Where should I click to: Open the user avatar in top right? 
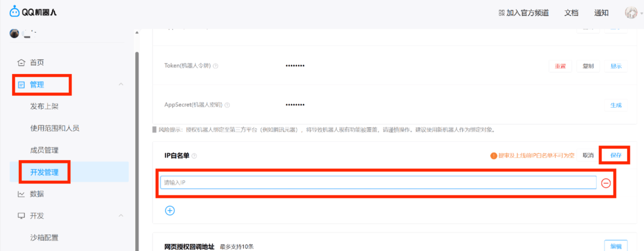pyautogui.click(x=630, y=13)
